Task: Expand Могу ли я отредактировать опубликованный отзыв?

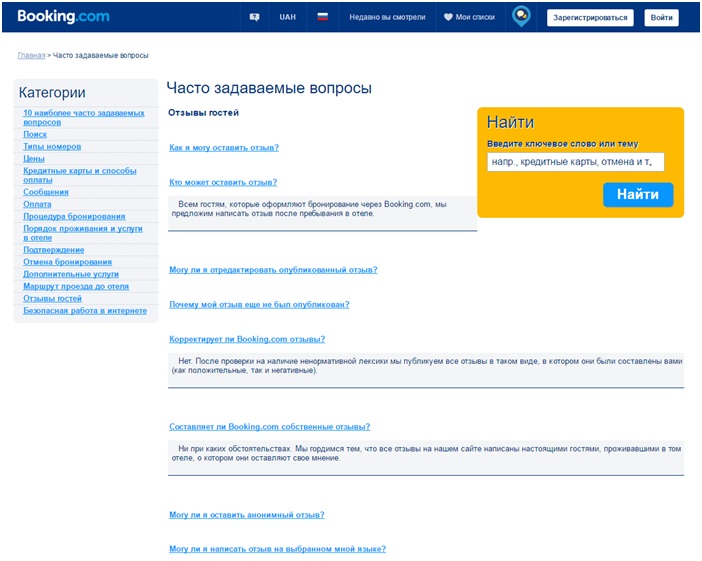Action: tap(273, 270)
